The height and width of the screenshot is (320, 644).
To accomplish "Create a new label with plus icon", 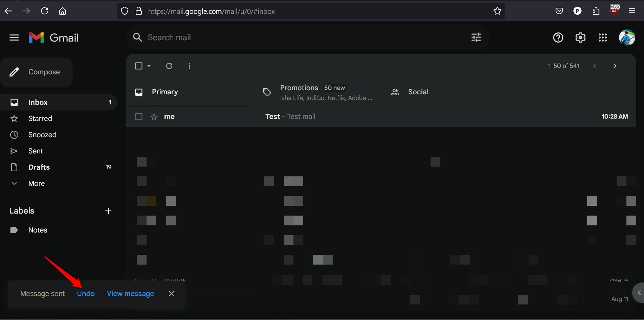I will pos(108,211).
